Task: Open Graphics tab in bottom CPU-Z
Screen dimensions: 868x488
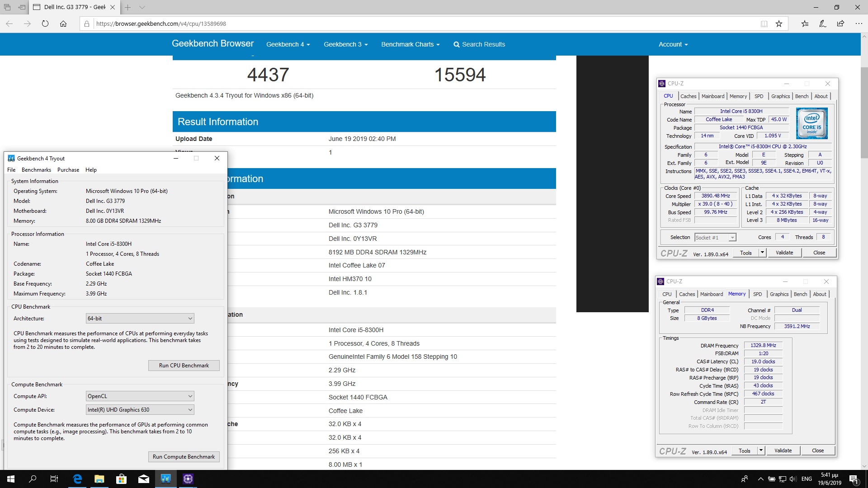Action: tap(779, 294)
